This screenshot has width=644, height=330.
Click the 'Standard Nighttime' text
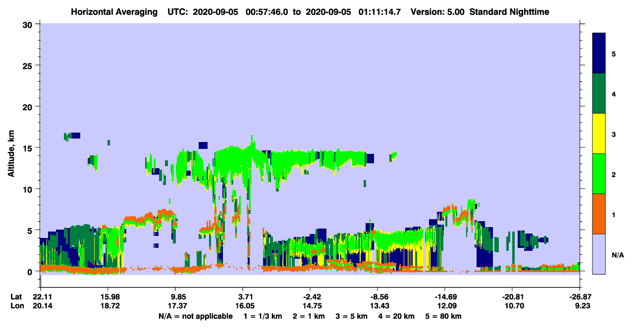(509, 11)
